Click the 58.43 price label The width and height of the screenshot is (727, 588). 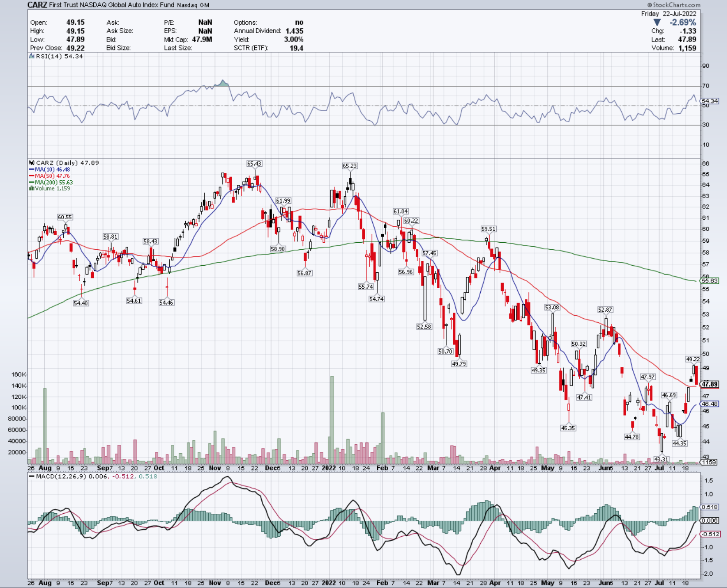(150, 241)
